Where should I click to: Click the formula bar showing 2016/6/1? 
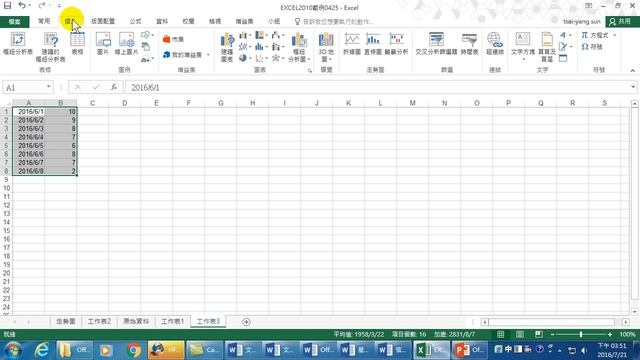378,87
